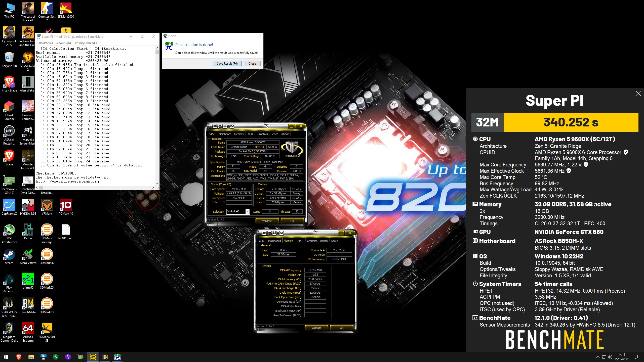
Task: Launch PCMark 10 from the desktop
Action: click(66, 207)
